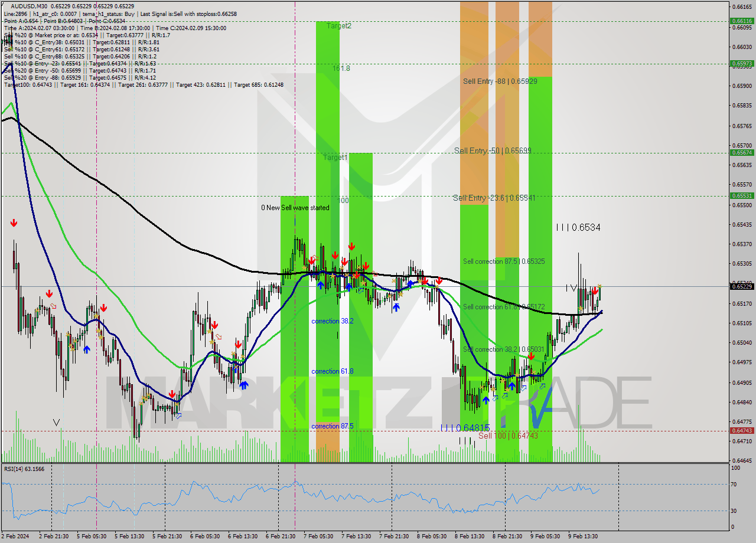The width and height of the screenshot is (756, 543).
Task: Click the green 0.65674 price axis tag
Action: (x=742, y=152)
